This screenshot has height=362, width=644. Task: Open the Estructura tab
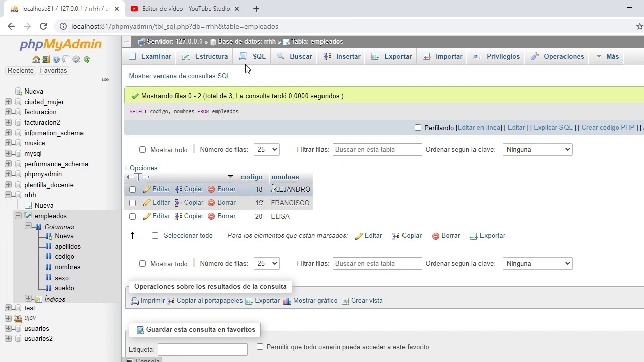point(205,56)
